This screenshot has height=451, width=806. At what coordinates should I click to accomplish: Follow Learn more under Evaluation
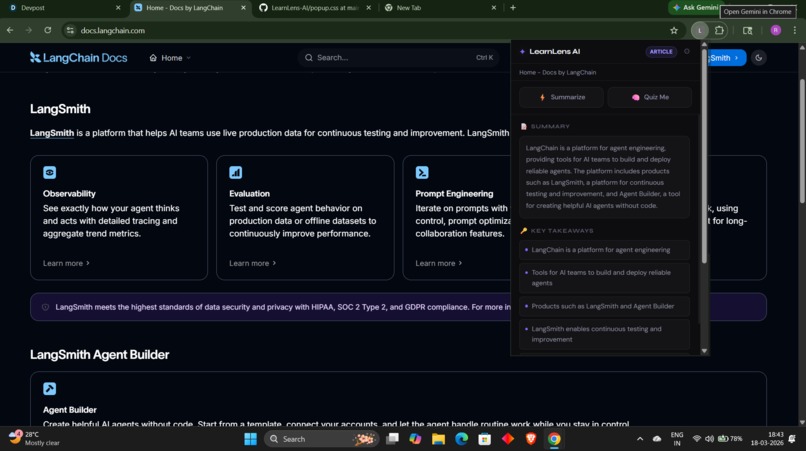[252, 263]
